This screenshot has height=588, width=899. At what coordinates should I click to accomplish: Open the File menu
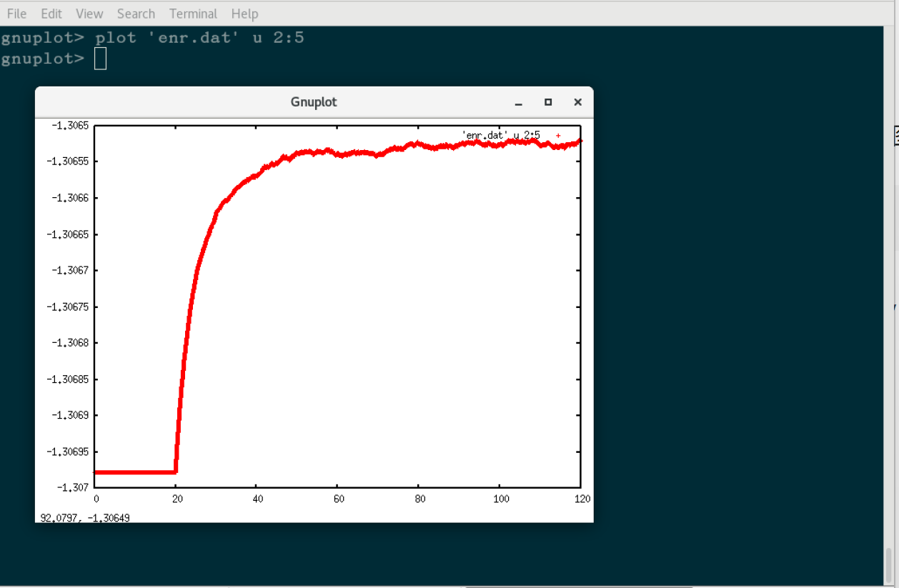click(16, 14)
